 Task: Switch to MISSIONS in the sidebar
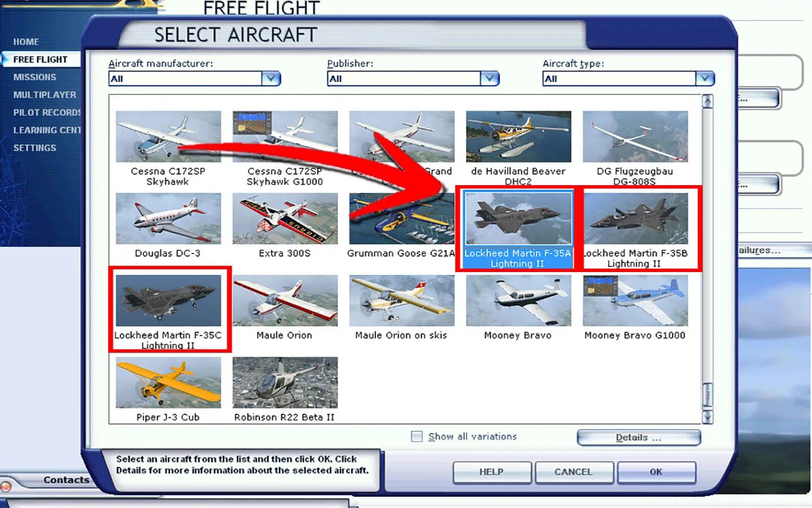click(x=34, y=77)
